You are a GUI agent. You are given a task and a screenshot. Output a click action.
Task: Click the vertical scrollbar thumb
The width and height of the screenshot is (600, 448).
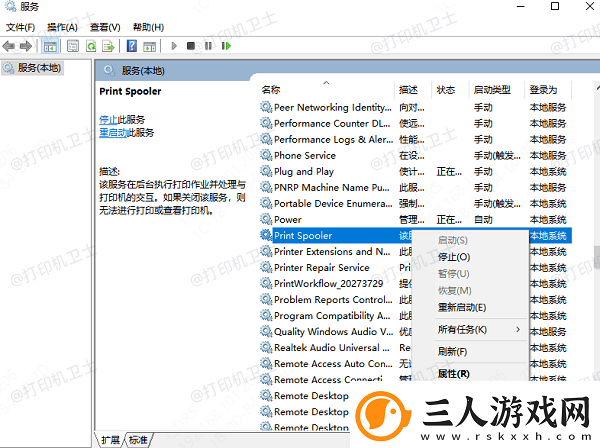(x=597, y=258)
